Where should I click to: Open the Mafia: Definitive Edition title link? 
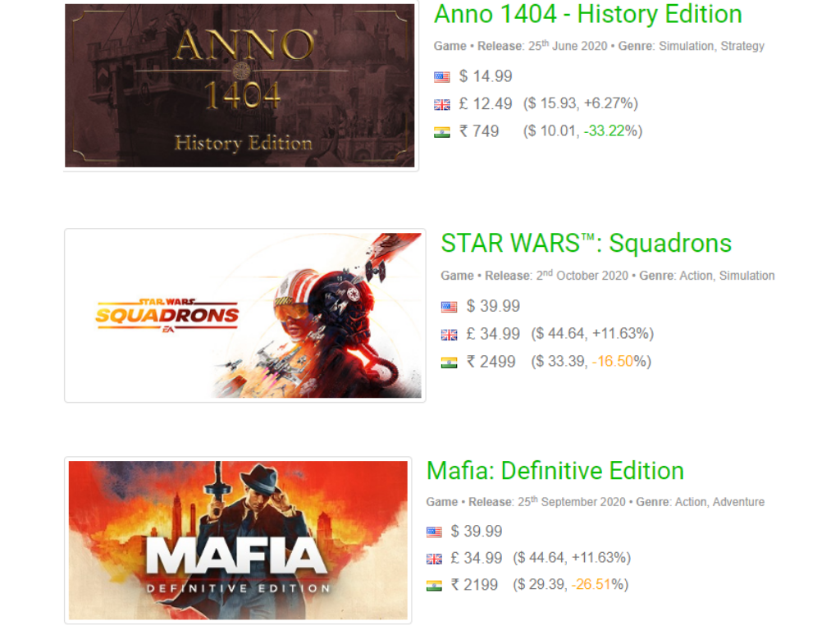(x=555, y=471)
